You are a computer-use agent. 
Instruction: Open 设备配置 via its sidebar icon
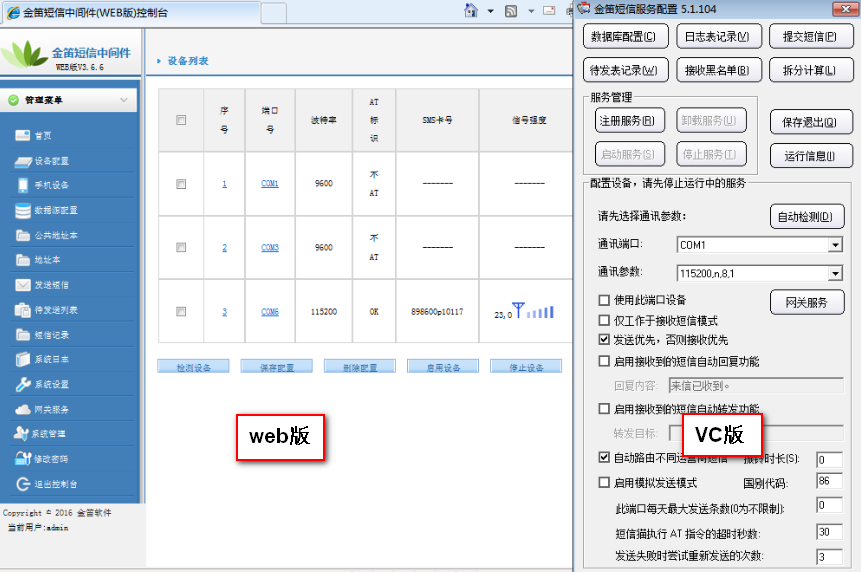(x=24, y=161)
